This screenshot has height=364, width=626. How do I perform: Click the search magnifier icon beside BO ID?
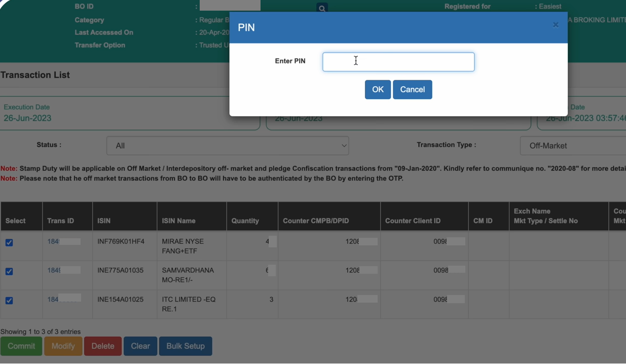(322, 8)
